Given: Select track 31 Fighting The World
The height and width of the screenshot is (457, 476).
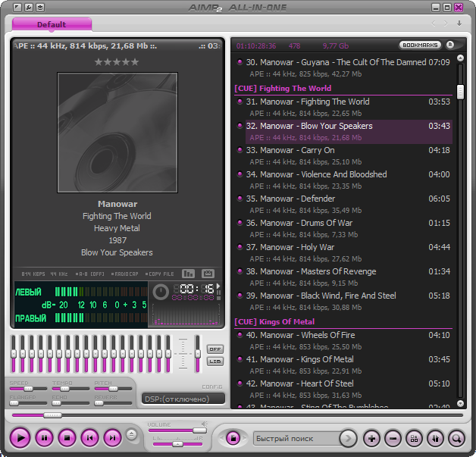Looking at the screenshot, I should pos(343,108).
